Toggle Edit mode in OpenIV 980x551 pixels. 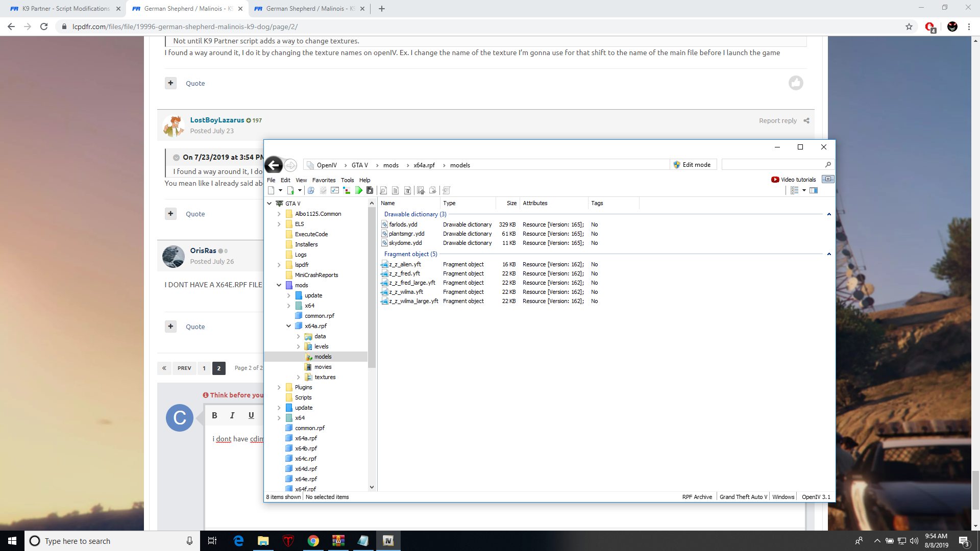click(x=692, y=164)
